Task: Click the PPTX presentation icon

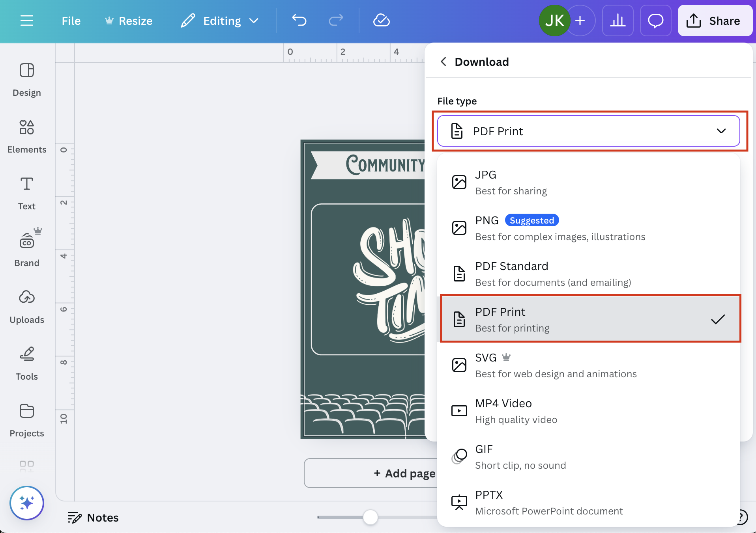Action: pos(459,502)
